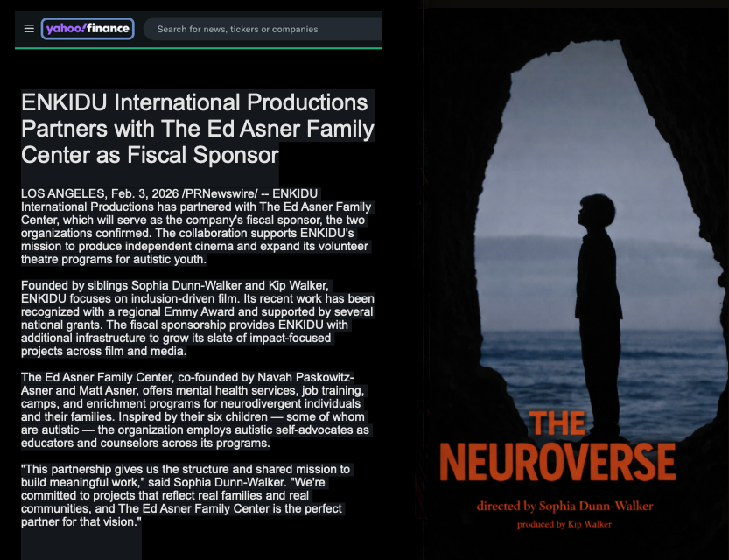The width and height of the screenshot is (729, 560).
Task: Click the paragraph starting 'LOS ANGELES, Feb. 3, 2026'
Action: 196,227
